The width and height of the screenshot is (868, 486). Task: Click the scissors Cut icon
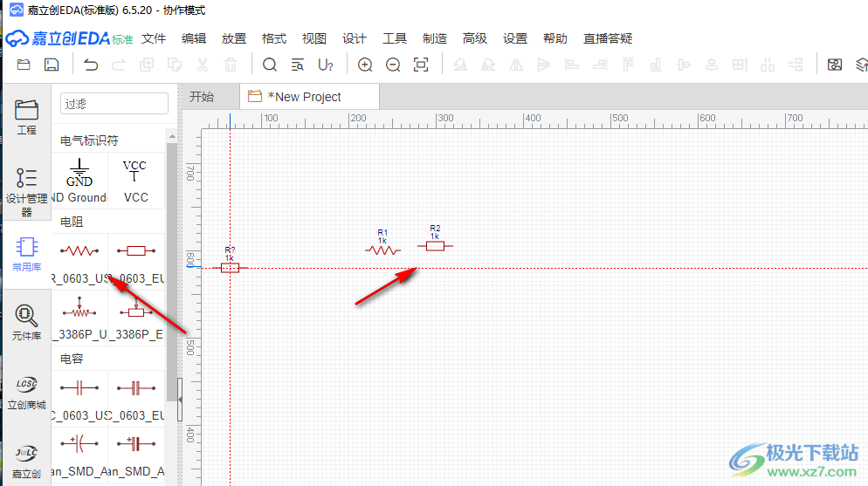(203, 65)
